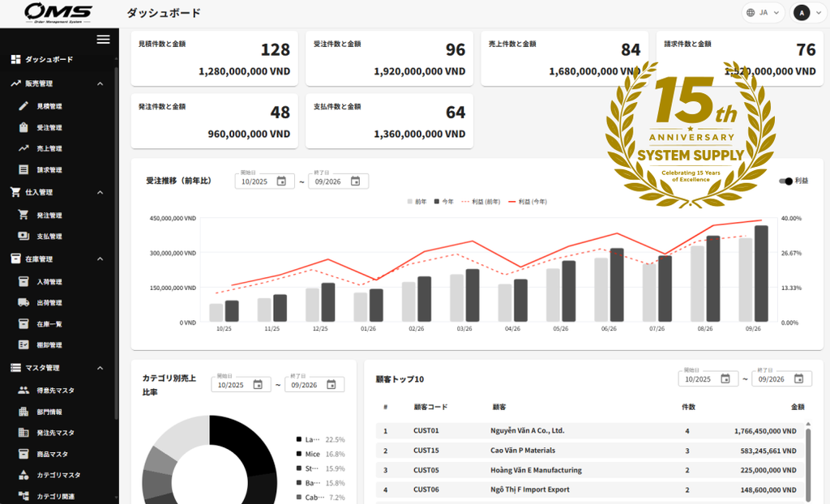Click the OMS logo

point(58,13)
